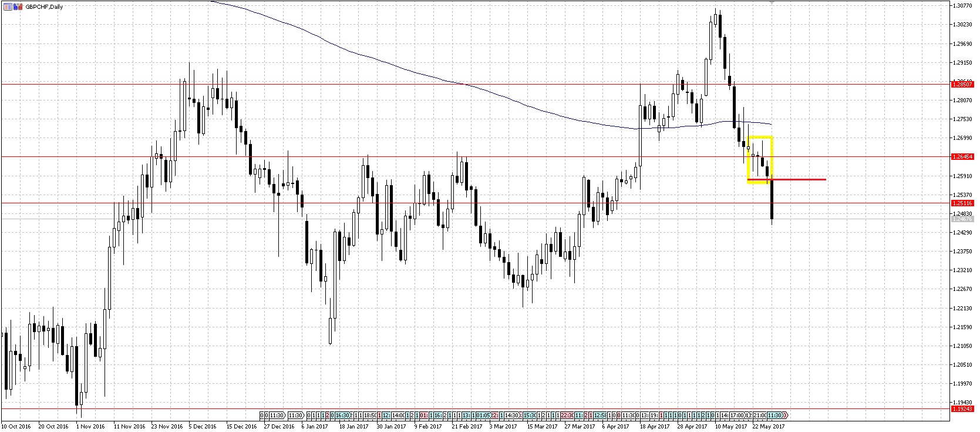
Task: Open the 14:00 calendar event marker
Action: click(398, 414)
